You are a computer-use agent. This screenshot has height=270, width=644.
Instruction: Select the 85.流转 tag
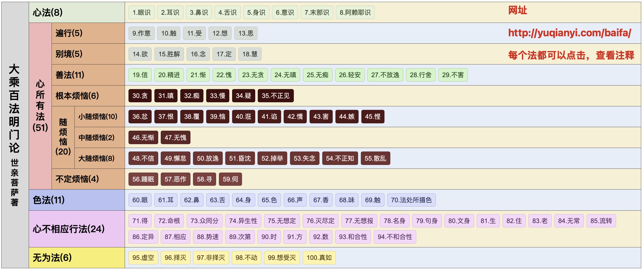pyautogui.click(x=601, y=221)
